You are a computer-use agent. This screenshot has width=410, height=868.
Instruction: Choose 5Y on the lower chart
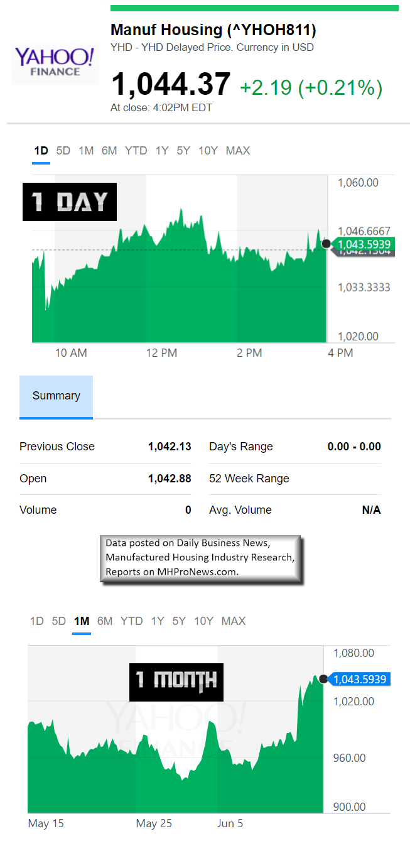coord(179,621)
